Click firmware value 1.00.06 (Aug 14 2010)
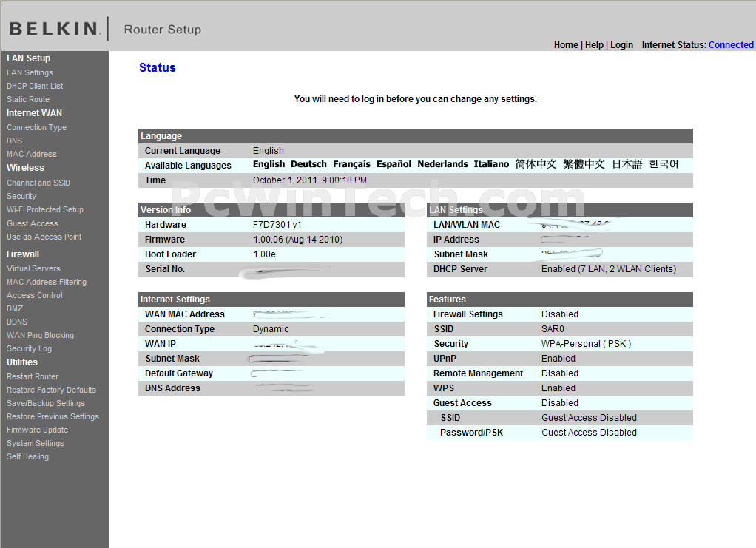 [x=298, y=240]
